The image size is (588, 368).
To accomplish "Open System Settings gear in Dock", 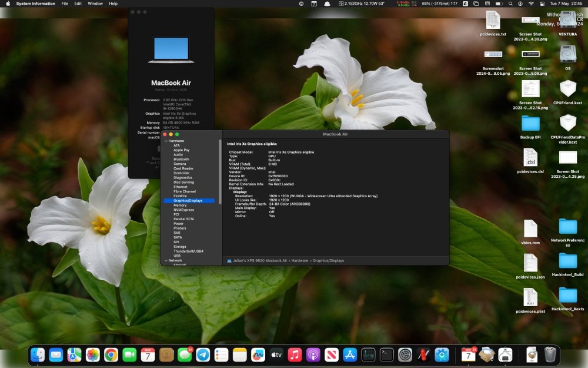I will click(405, 355).
